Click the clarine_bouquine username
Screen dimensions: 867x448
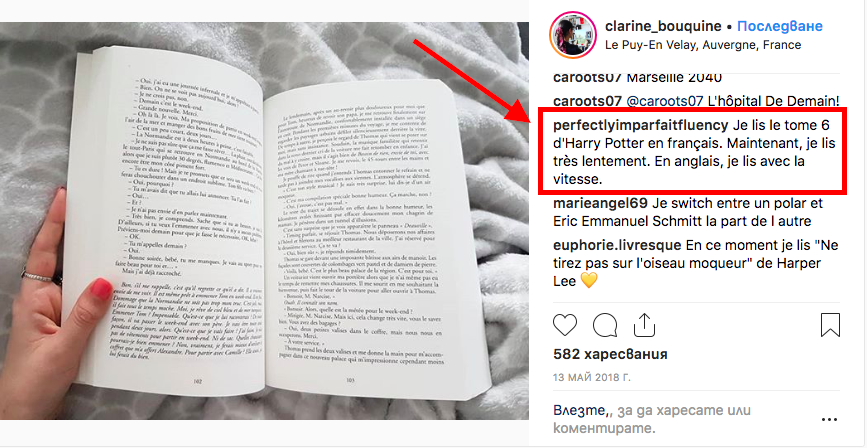click(x=663, y=27)
